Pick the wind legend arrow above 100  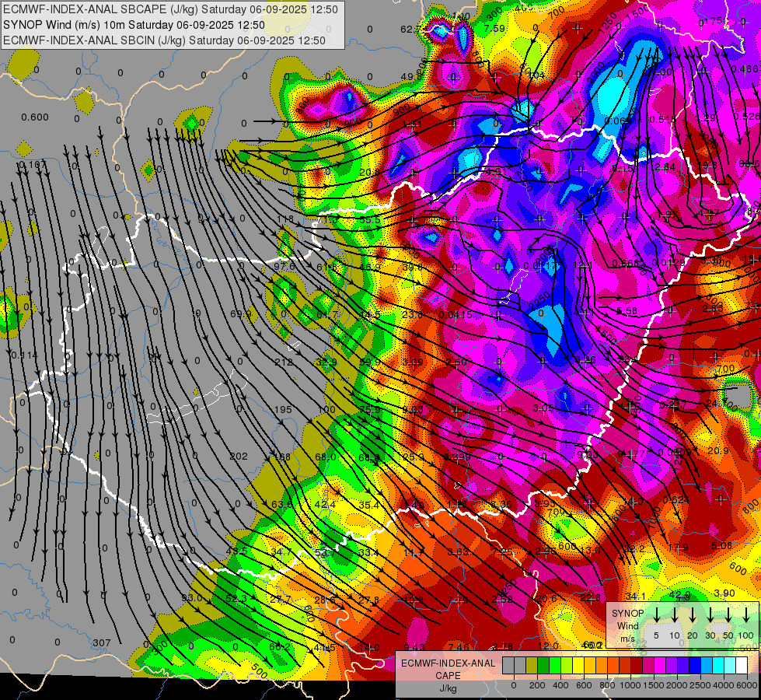point(746,614)
